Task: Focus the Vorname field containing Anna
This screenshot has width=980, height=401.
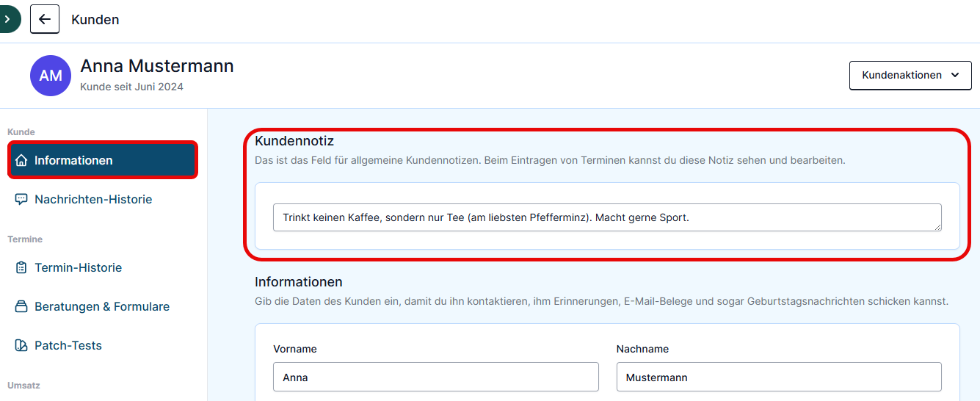Action: click(436, 377)
